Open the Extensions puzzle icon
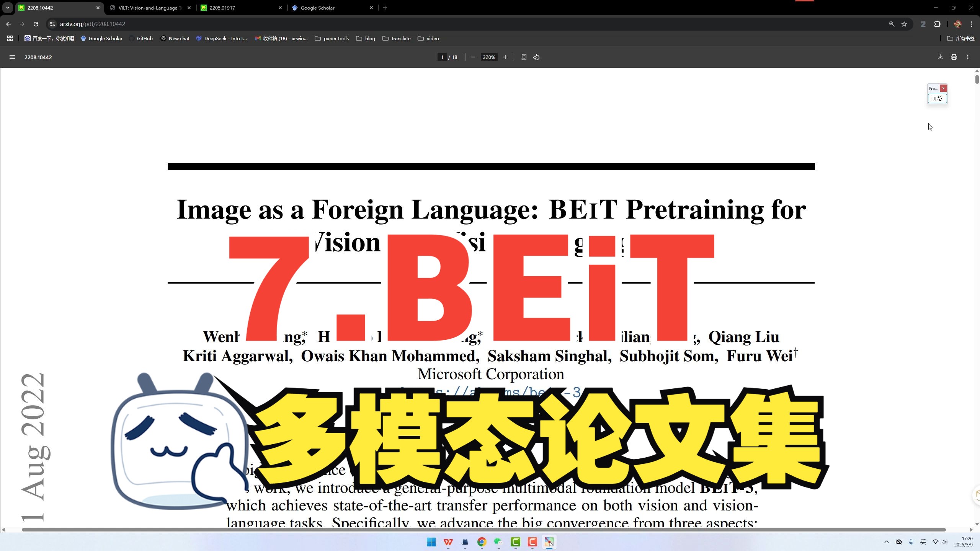 click(937, 24)
